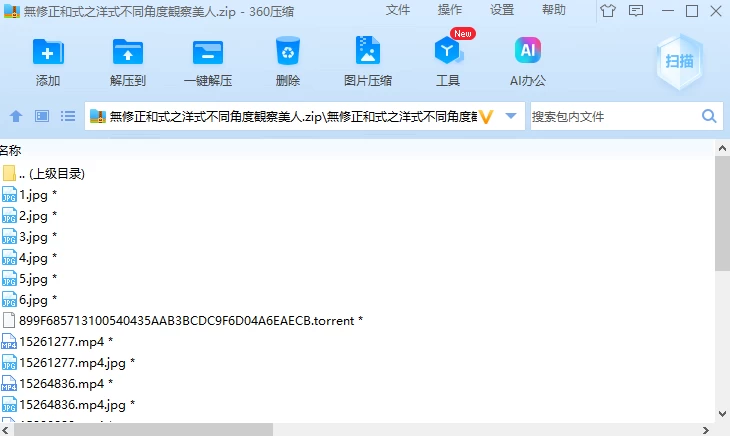Open the 设置 menu
The height and width of the screenshot is (436, 730).
(x=502, y=10)
